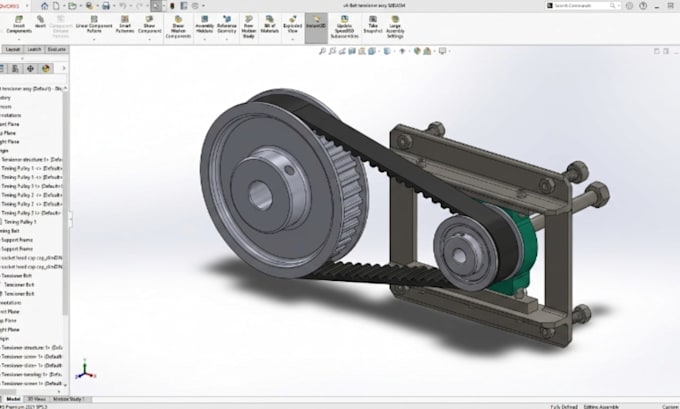Select the Model tab at the bottom

pyautogui.click(x=13, y=399)
